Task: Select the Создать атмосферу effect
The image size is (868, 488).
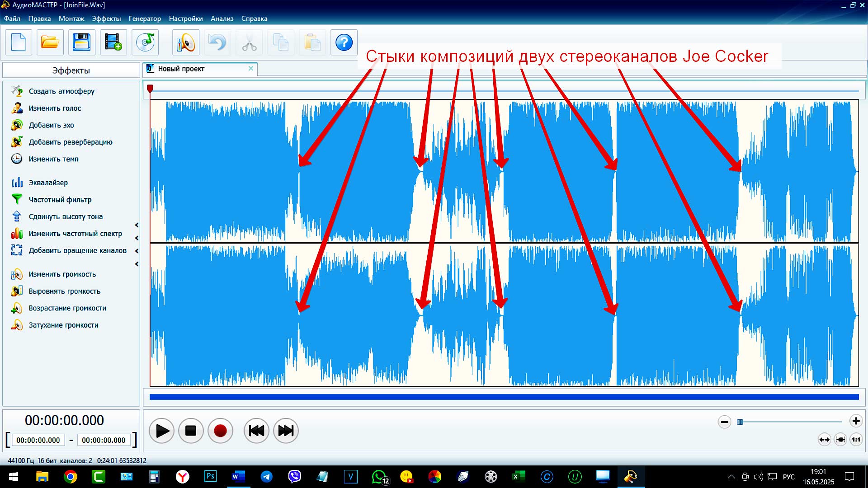Action: (61, 91)
